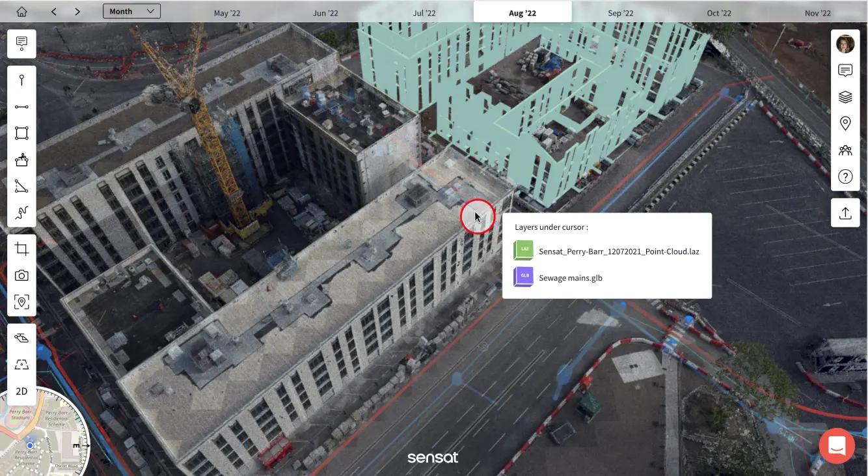Screen dimensions: 868x476
Task: Select the volume measurement tool
Action: pyautogui.click(x=21, y=160)
